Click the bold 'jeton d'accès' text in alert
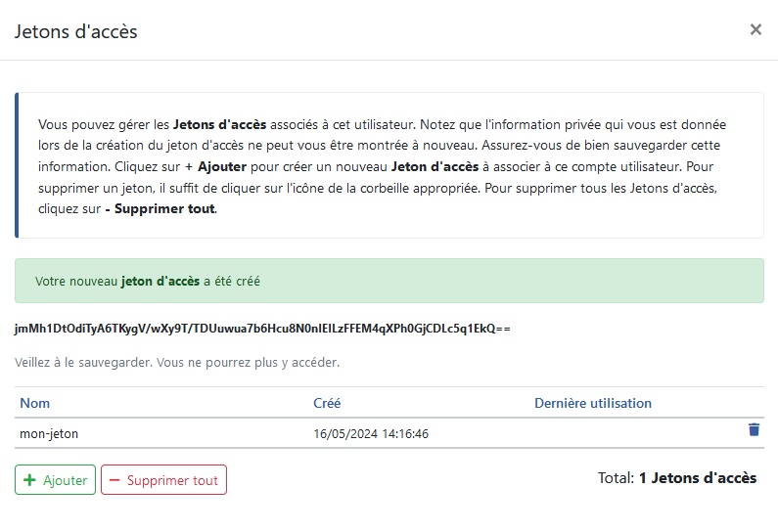778x532 pixels. [x=160, y=281]
